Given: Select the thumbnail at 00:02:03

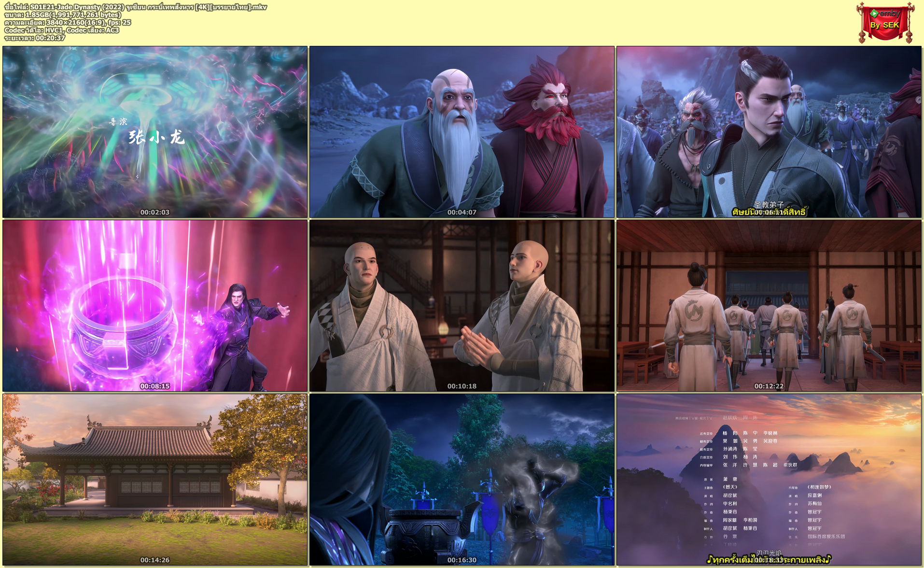Looking at the screenshot, I should [155, 132].
